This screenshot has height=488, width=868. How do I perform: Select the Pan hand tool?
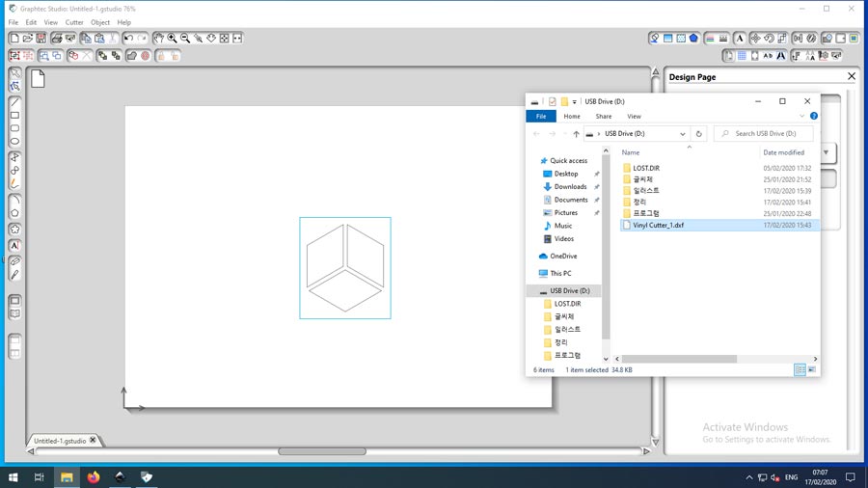[x=159, y=39]
